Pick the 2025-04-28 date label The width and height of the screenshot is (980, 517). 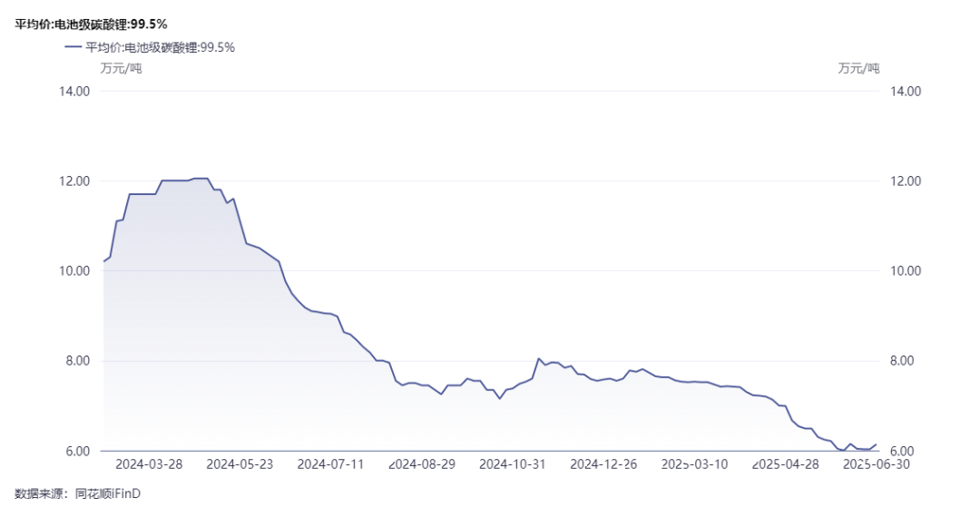(786, 463)
